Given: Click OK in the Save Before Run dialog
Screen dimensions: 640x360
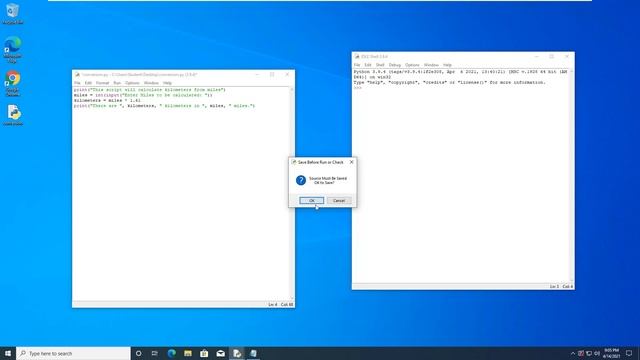Looking at the screenshot, I should click(311, 200).
